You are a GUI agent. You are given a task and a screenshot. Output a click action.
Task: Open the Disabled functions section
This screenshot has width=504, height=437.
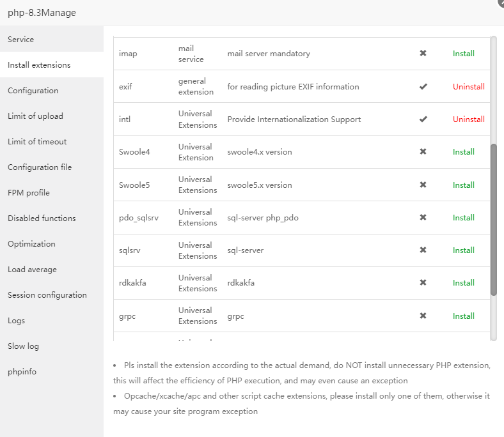(42, 218)
